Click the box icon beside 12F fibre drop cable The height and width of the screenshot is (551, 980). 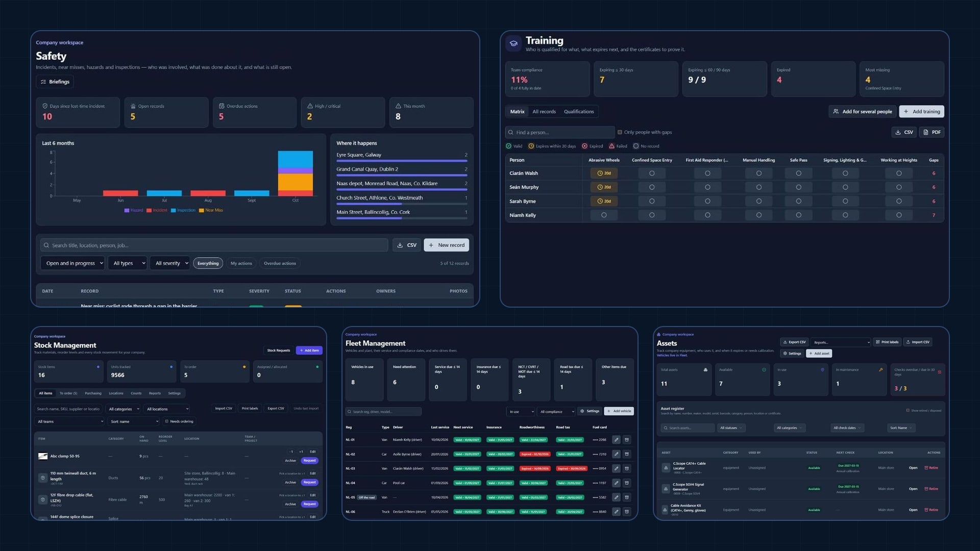click(43, 499)
